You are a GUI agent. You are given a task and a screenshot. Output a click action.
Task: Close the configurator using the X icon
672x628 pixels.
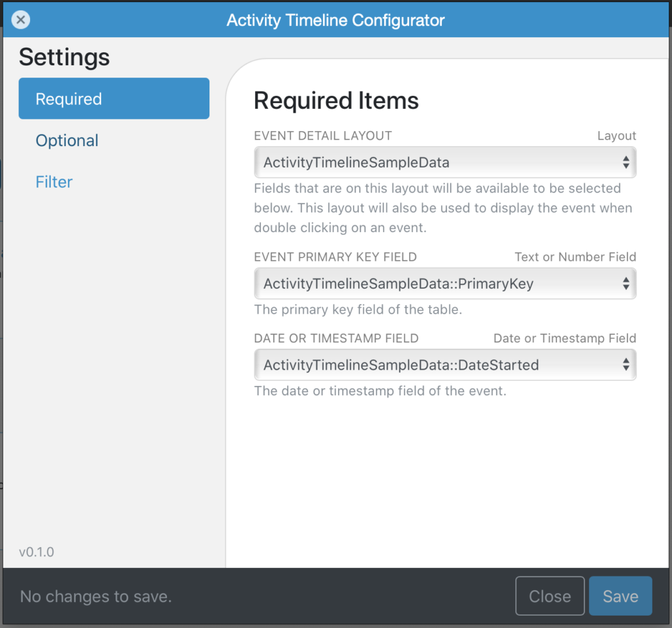(x=20, y=20)
